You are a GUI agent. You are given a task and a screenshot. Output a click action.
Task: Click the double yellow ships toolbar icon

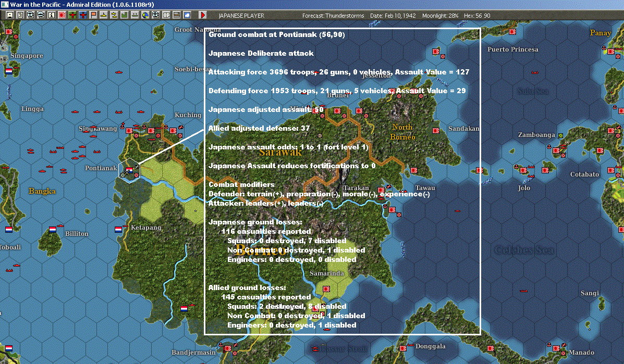pyautogui.click(x=114, y=15)
